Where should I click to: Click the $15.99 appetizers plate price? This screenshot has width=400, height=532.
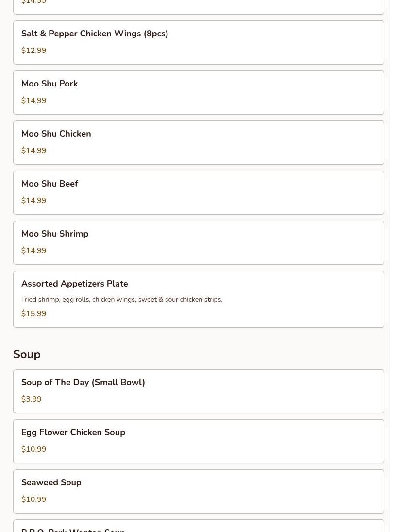point(33,314)
